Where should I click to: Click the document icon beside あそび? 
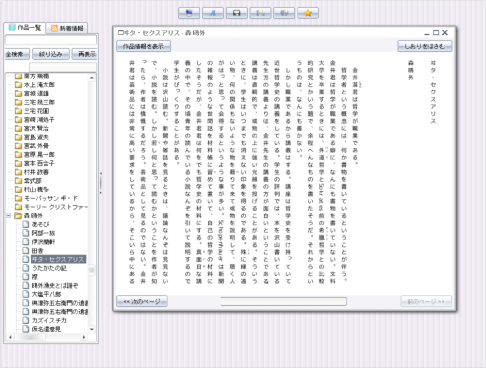coord(26,224)
